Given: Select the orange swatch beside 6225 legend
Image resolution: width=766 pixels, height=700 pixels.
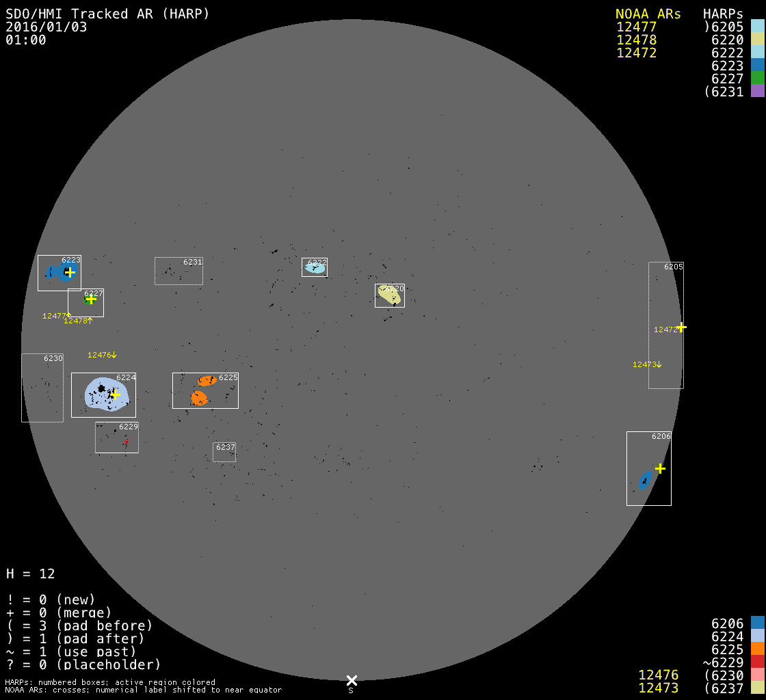Looking at the screenshot, I should [757, 649].
